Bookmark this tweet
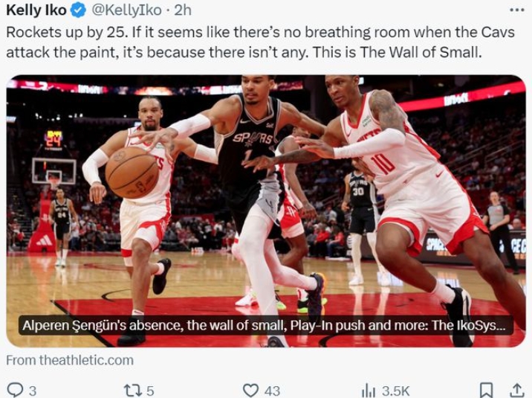The width and height of the screenshot is (532, 398). (x=486, y=389)
